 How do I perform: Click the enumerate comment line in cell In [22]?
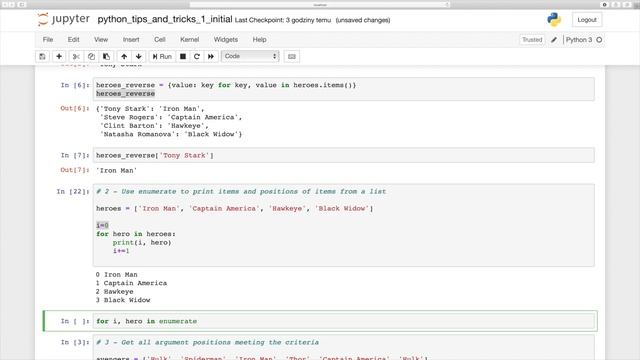click(x=241, y=191)
